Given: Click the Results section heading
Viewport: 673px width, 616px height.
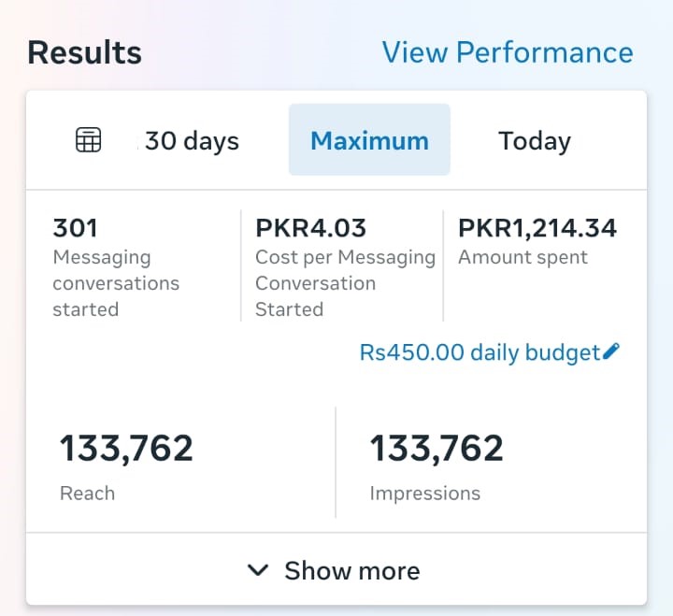Looking at the screenshot, I should 84,52.
